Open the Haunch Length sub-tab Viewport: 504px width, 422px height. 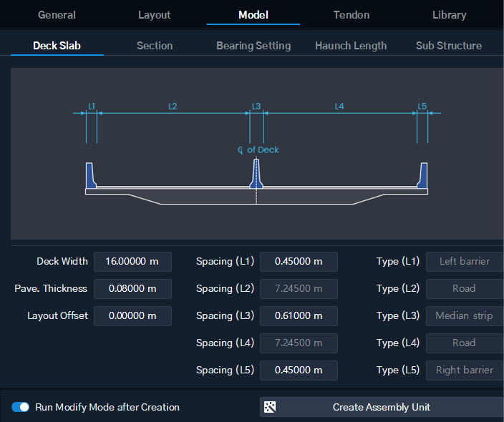pyautogui.click(x=351, y=46)
